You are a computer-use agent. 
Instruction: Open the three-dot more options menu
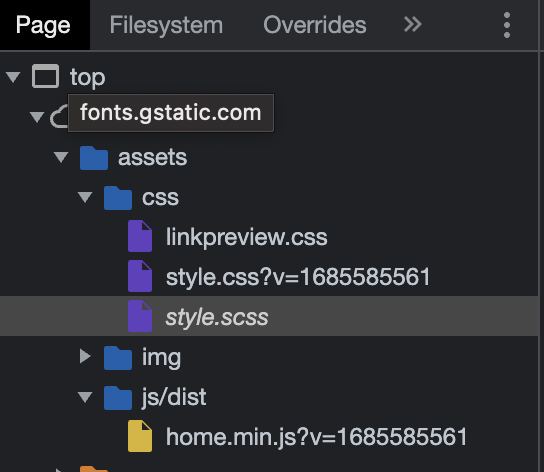[507, 25]
